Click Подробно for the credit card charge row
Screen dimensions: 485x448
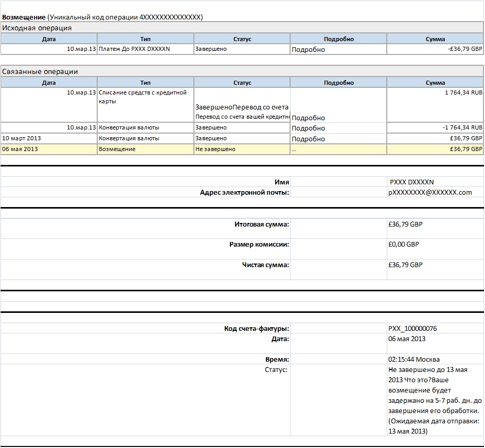coord(309,118)
